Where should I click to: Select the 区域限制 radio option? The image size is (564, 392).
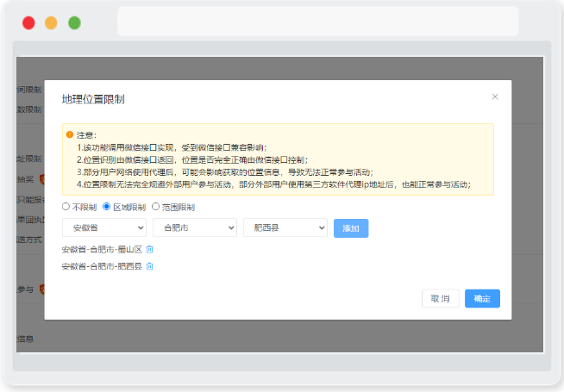click(x=106, y=207)
